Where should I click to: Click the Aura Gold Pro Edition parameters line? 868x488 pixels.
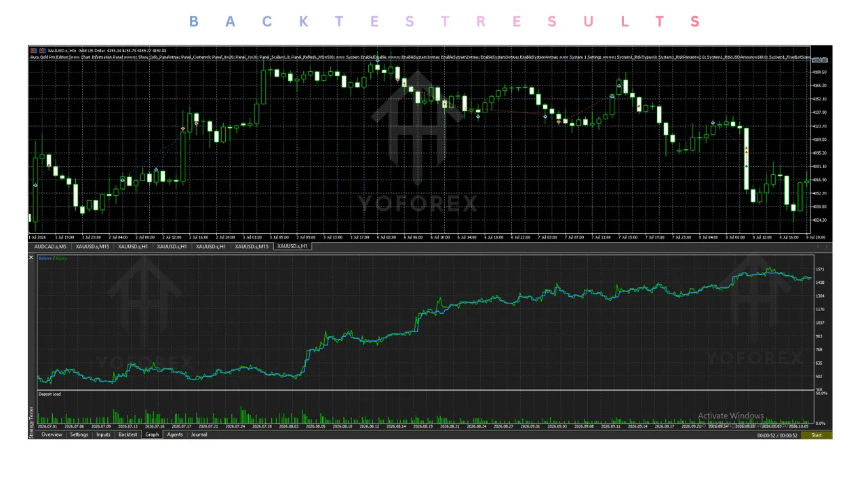tap(419, 58)
